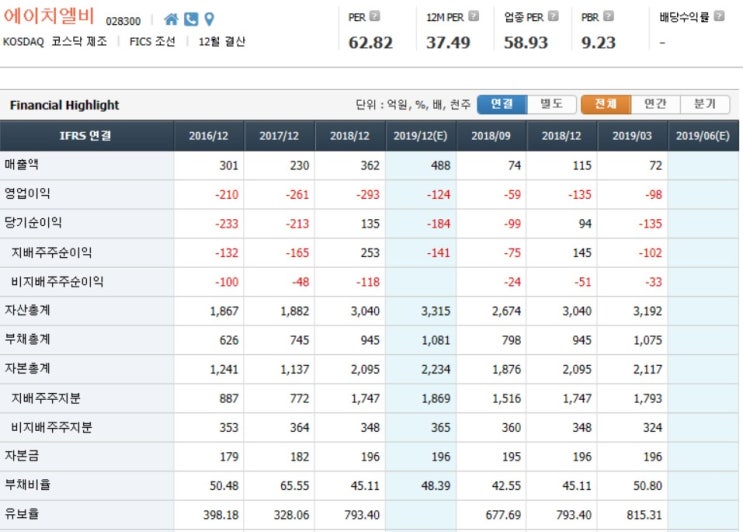The width and height of the screenshot is (743, 532).
Task: Select the 전체 period tab
Action: click(x=606, y=104)
